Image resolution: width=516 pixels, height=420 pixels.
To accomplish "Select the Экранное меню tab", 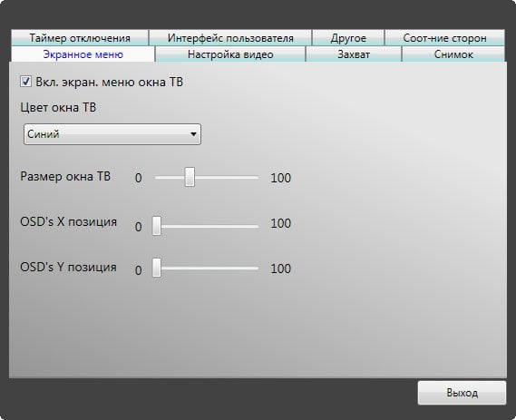I will point(83,54).
